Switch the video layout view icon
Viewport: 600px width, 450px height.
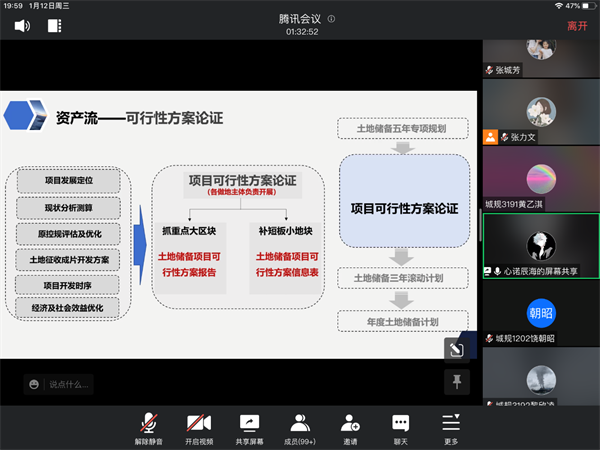(54, 26)
